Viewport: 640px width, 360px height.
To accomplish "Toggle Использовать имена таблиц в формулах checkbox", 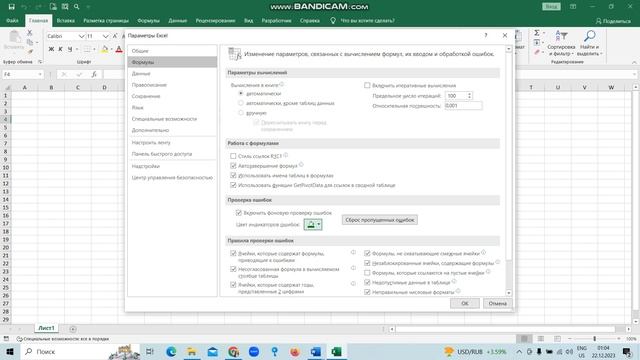I will [x=233, y=175].
